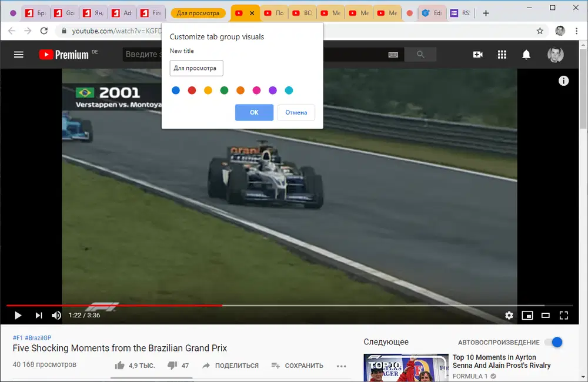Screen dimensions: 588x382
Task: Switch to the RS tab
Action: click(460, 13)
